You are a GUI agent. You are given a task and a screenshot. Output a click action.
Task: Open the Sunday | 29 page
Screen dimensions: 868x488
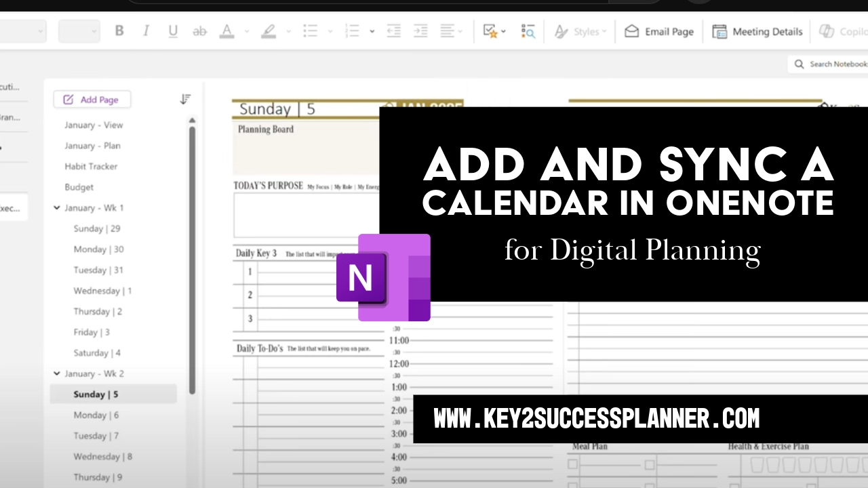(97, 228)
